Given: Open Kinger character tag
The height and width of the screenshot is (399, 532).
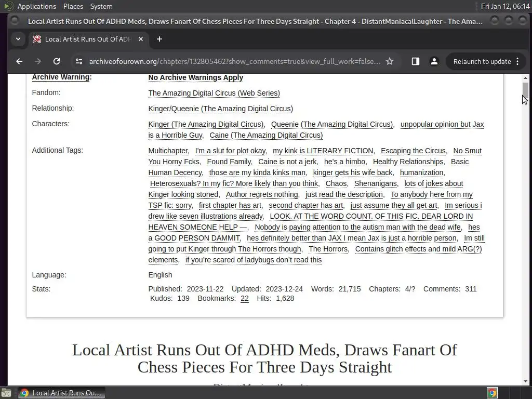Looking at the screenshot, I should click(206, 124).
